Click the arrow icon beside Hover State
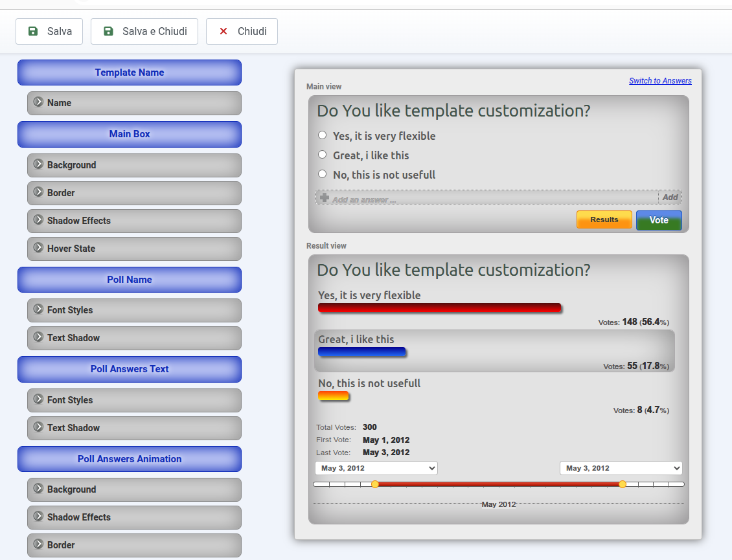732x560 pixels. [x=38, y=248]
